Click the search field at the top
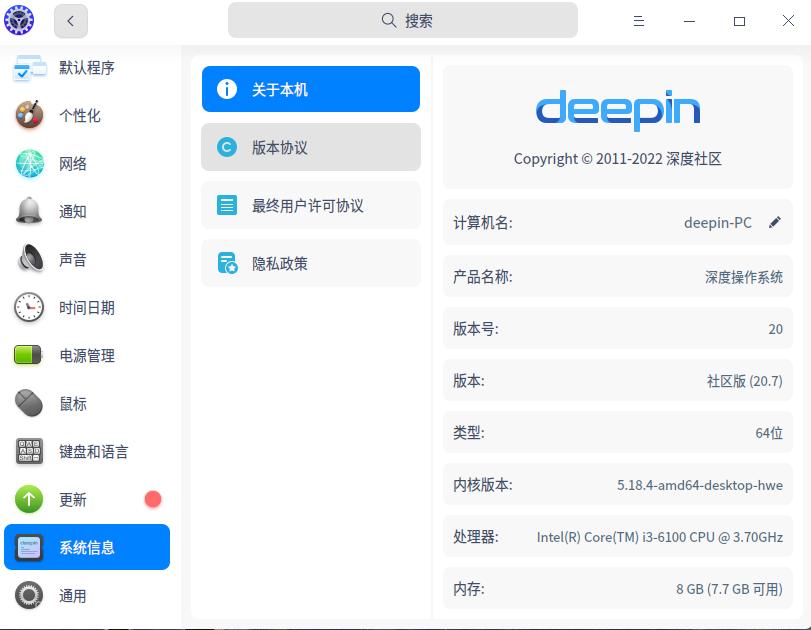811x630 pixels. click(x=403, y=20)
